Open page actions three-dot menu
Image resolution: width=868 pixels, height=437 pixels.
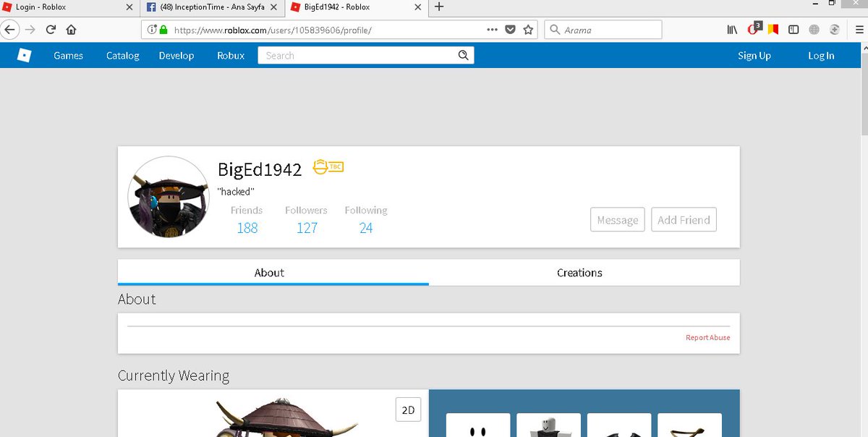pos(492,30)
